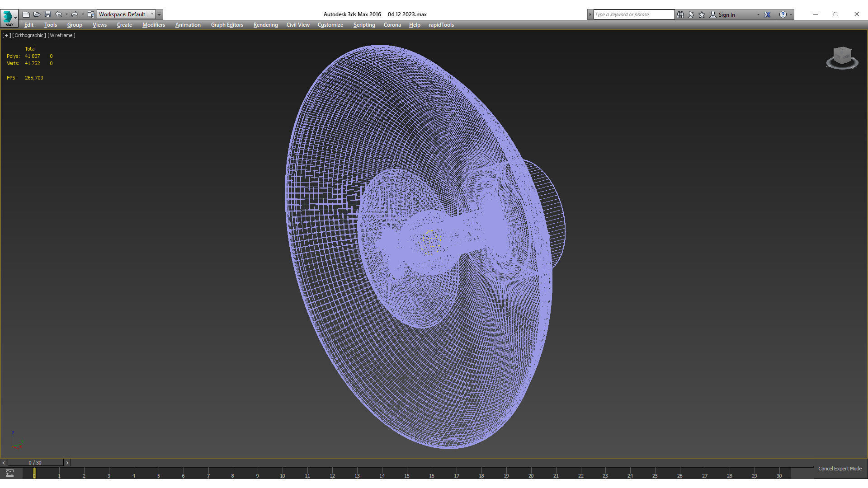Image resolution: width=868 pixels, height=488 pixels.
Task: Expand the Workspace: Default dropdown
Action: pos(152,14)
